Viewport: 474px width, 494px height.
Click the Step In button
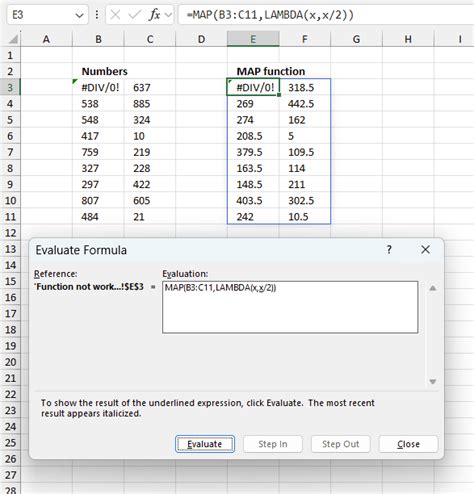pos(273,444)
